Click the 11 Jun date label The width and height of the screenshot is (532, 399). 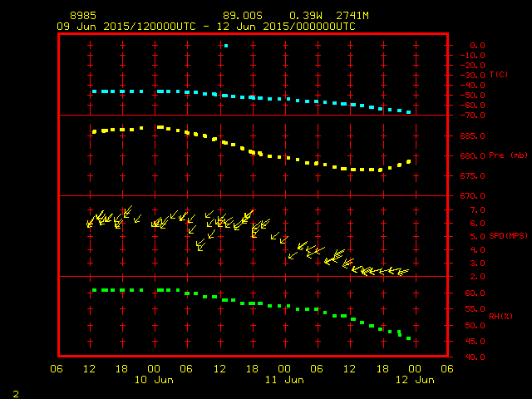(x=284, y=380)
